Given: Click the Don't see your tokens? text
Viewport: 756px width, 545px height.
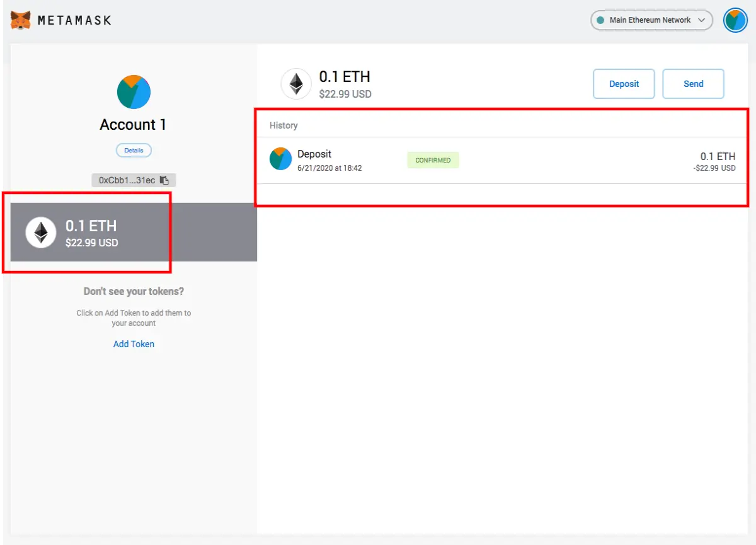Looking at the screenshot, I should [134, 292].
